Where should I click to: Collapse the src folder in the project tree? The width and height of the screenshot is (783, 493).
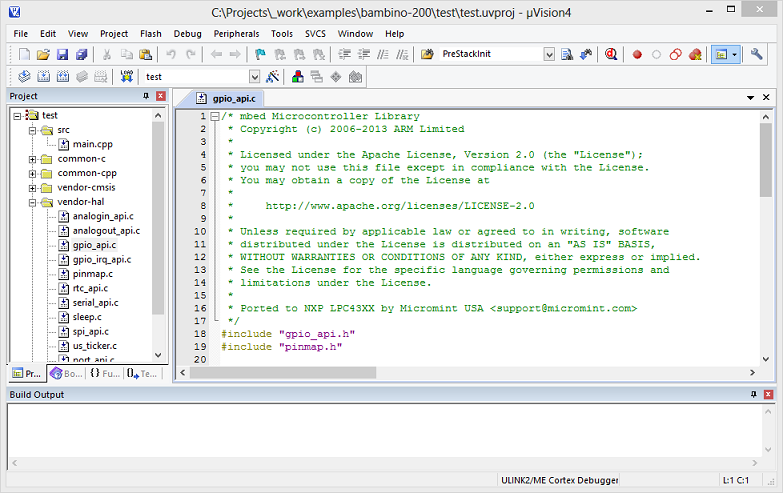point(32,130)
